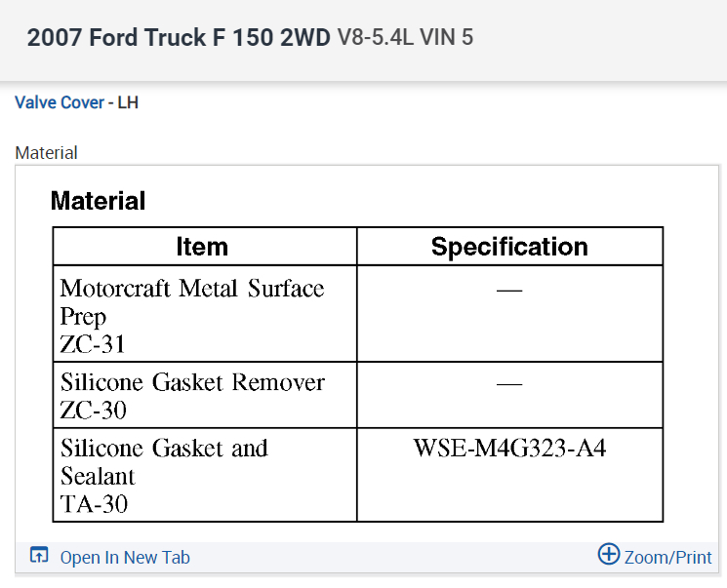Click the Specification column header
Image resolution: width=727 pixels, height=588 pixels.
(x=509, y=247)
